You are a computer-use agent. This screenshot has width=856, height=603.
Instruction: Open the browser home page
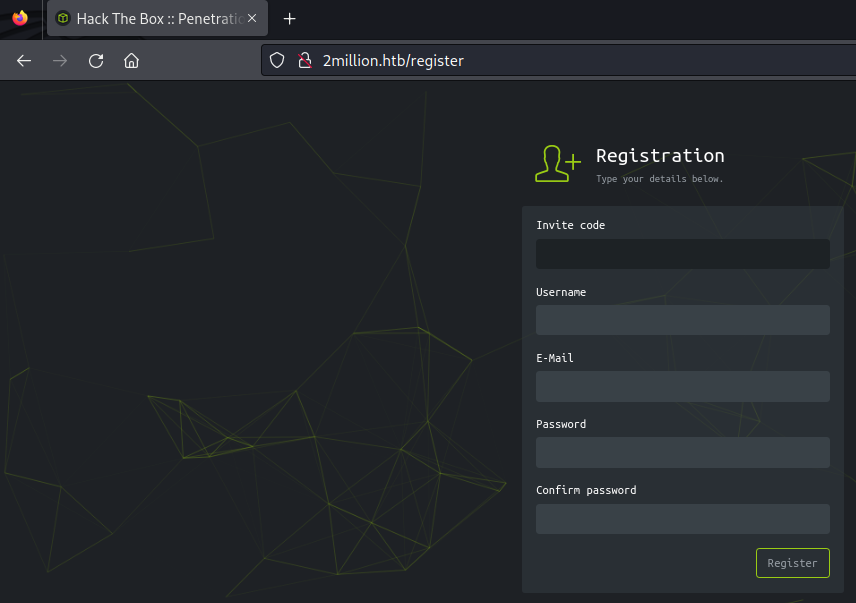pos(131,61)
